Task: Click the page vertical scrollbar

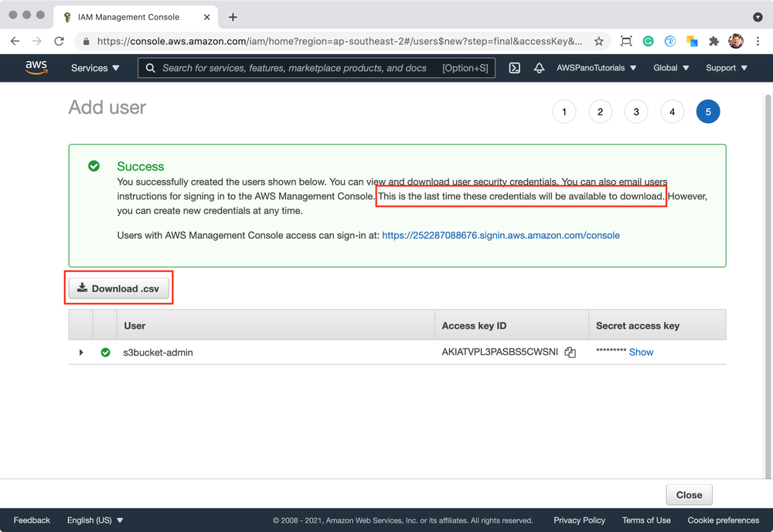Action: point(768,286)
